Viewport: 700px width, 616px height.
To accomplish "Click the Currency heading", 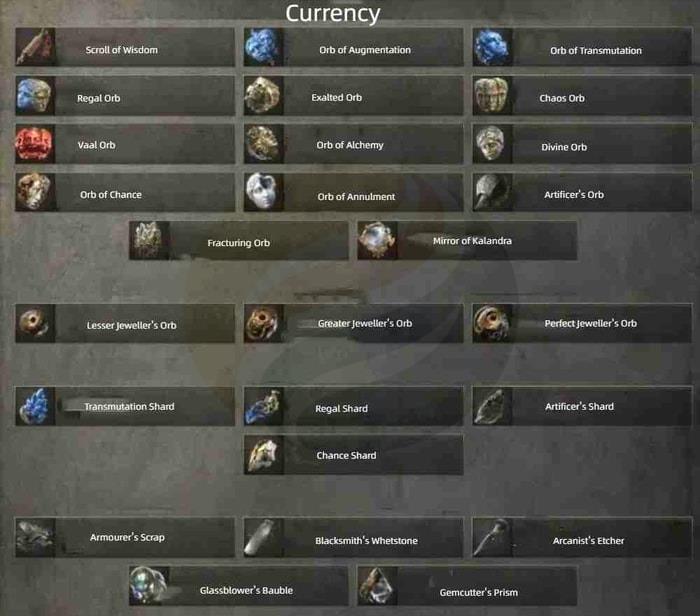I will tap(333, 13).
